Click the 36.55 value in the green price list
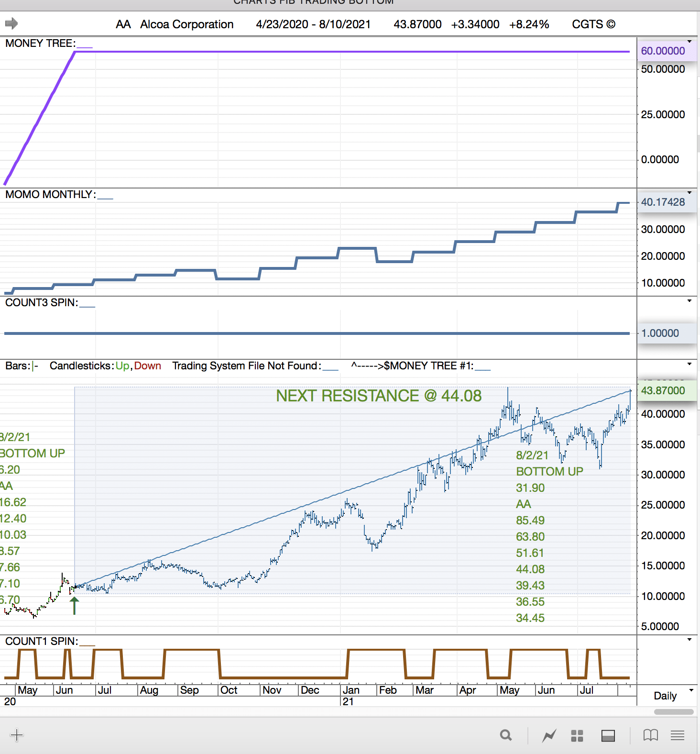 coord(530,602)
